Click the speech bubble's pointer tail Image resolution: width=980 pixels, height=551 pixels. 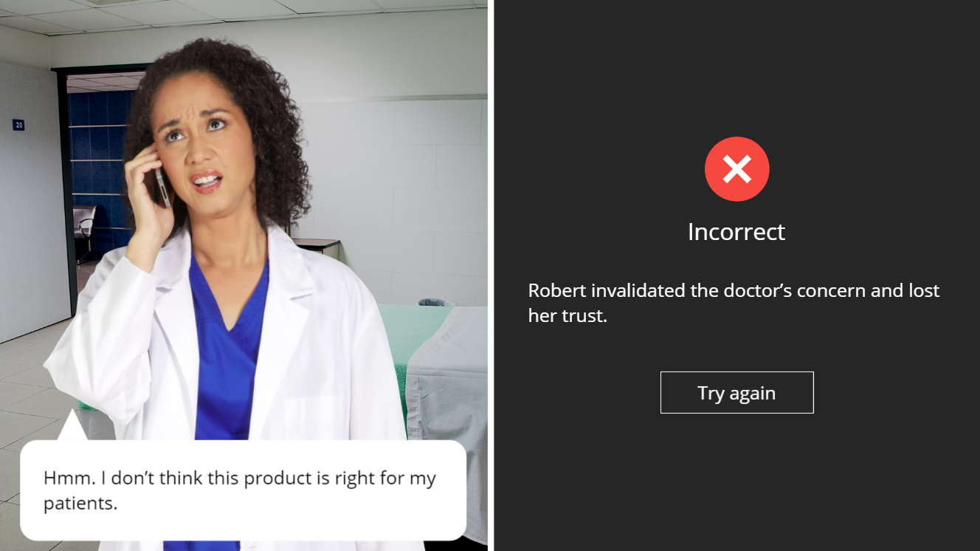click(x=72, y=425)
